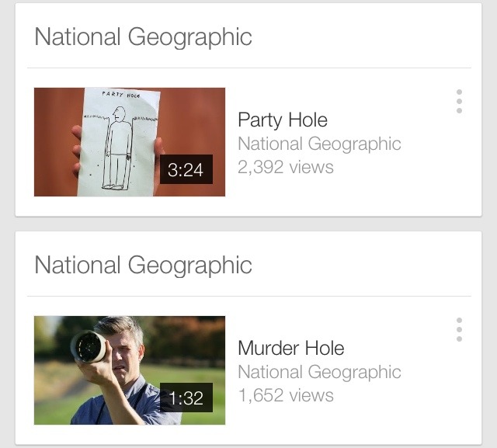Open the Party Hole video title

[x=283, y=120]
